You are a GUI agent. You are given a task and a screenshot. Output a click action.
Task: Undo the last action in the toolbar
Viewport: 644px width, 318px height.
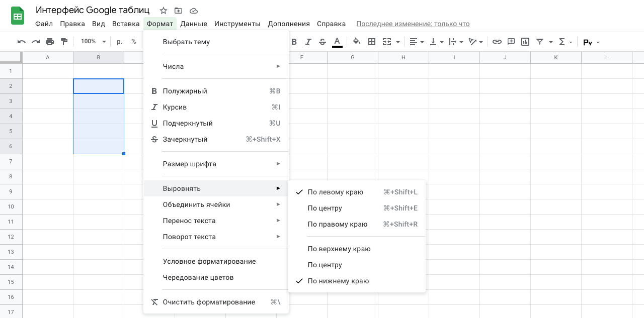(x=22, y=42)
